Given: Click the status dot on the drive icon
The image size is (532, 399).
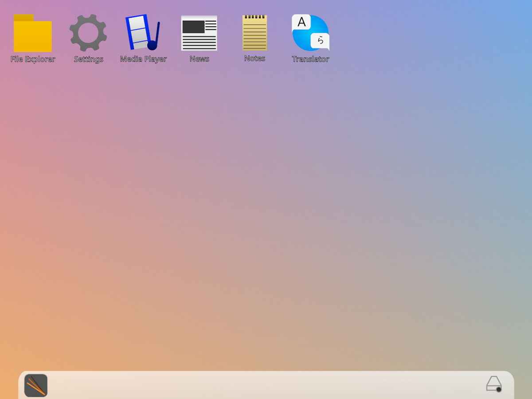Looking at the screenshot, I should coord(499,389).
